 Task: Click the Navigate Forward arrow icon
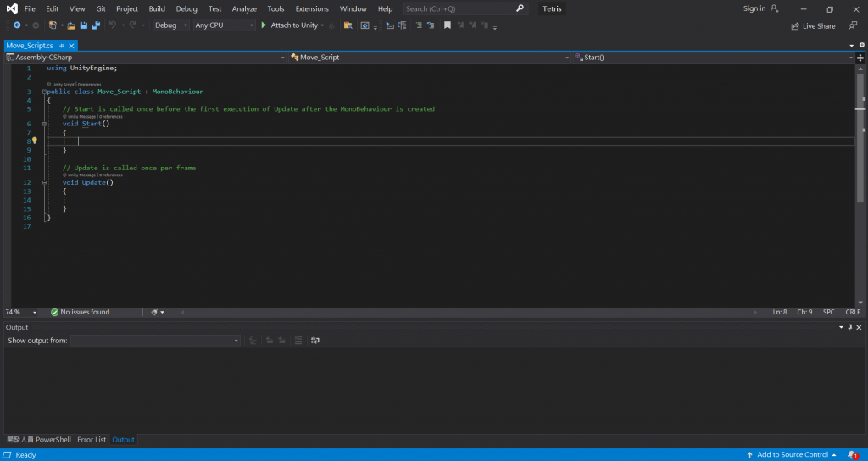coord(36,25)
